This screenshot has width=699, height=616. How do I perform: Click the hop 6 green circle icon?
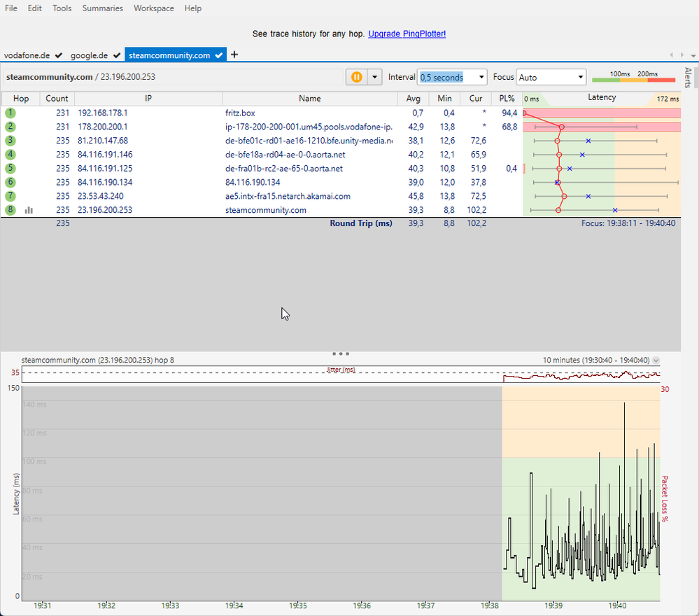10,182
